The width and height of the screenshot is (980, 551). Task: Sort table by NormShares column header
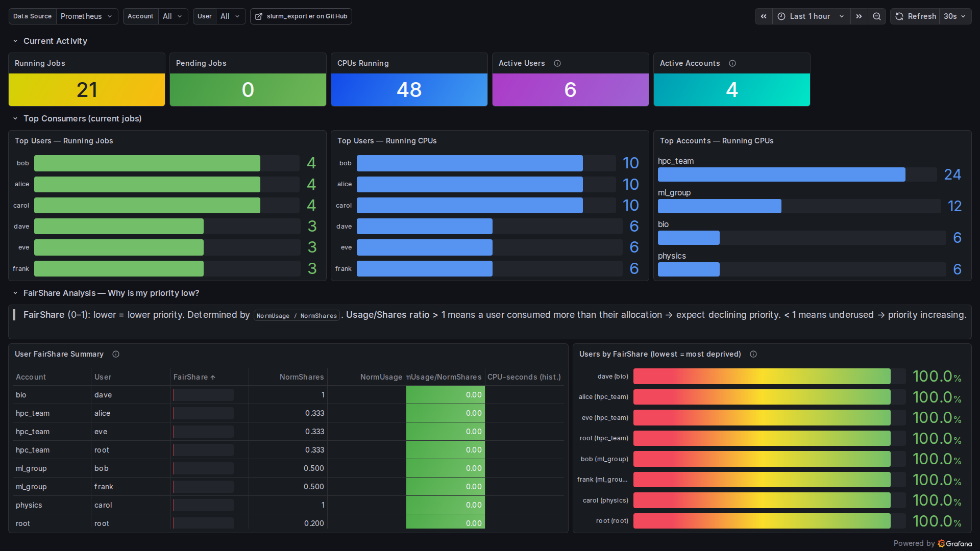pyautogui.click(x=302, y=377)
